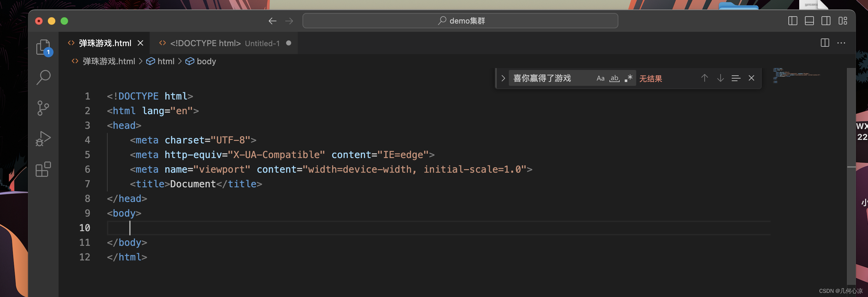Open the Run and Debug view
Image resolution: width=868 pixels, height=297 pixels.
[43, 139]
